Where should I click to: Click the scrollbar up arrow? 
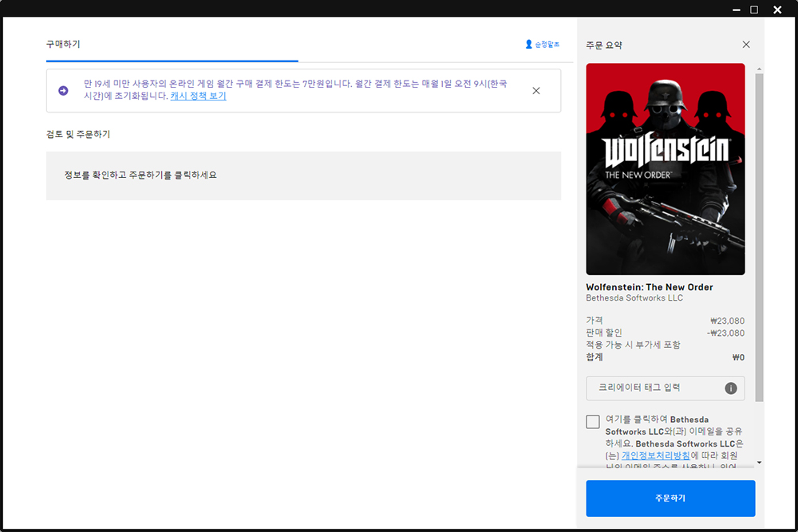pyautogui.click(x=760, y=69)
